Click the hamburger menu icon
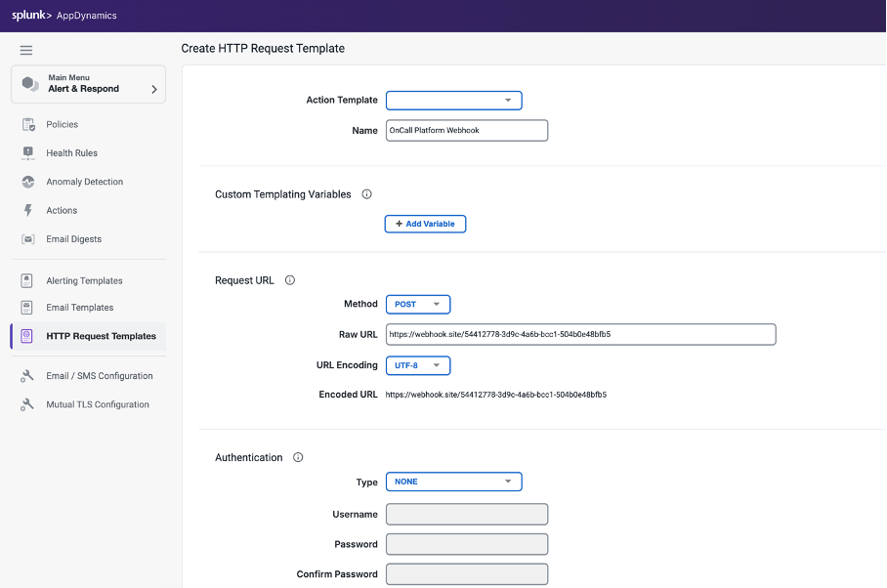This screenshot has height=588, width=887. tap(26, 50)
